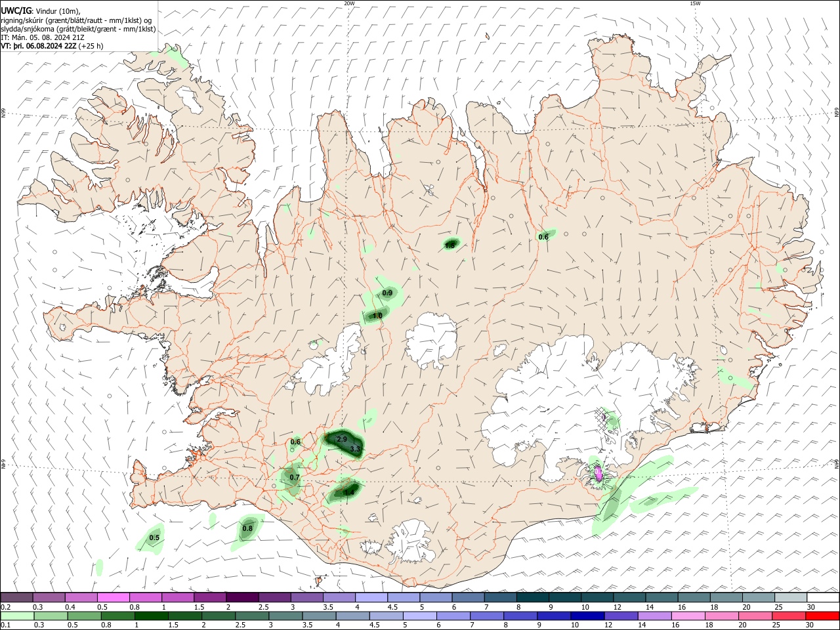The width and height of the screenshot is (840, 630).
Task: Click the 0.4 tick label in snow legend
Action: (70, 607)
